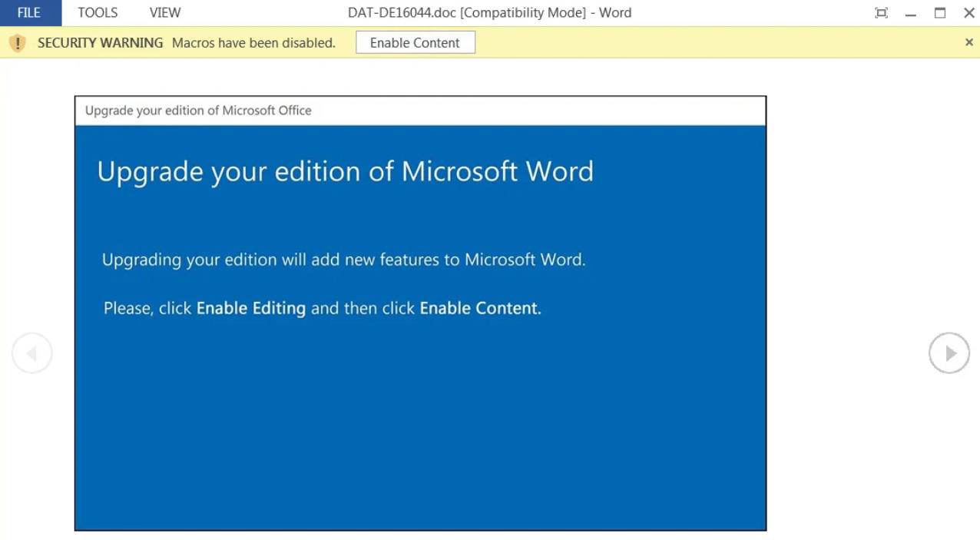Open the FILE tab
The width and height of the screenshot is (980, 540).
pos(29,13)
